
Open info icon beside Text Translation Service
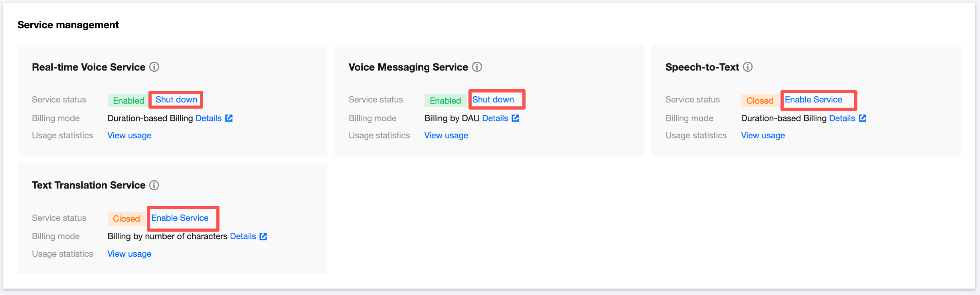(154, 185)
